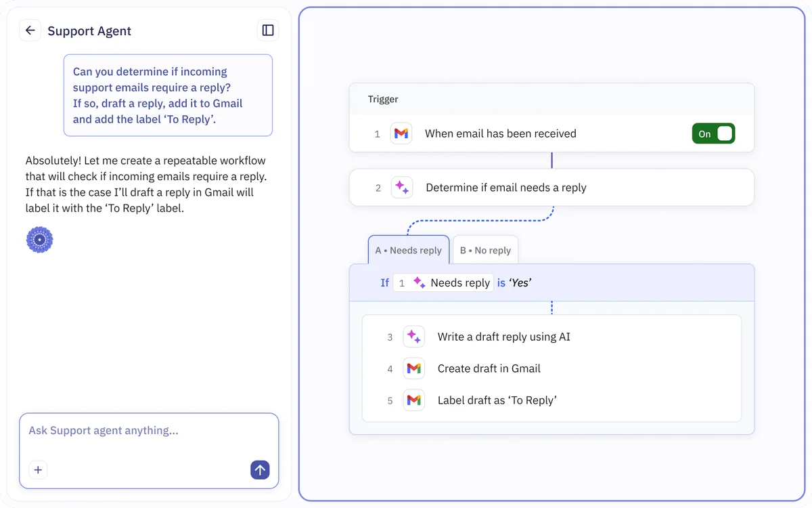Open the panel layout icon top right of chat
This screenshot has width=812, height=508.
click(x=267, y=30)
